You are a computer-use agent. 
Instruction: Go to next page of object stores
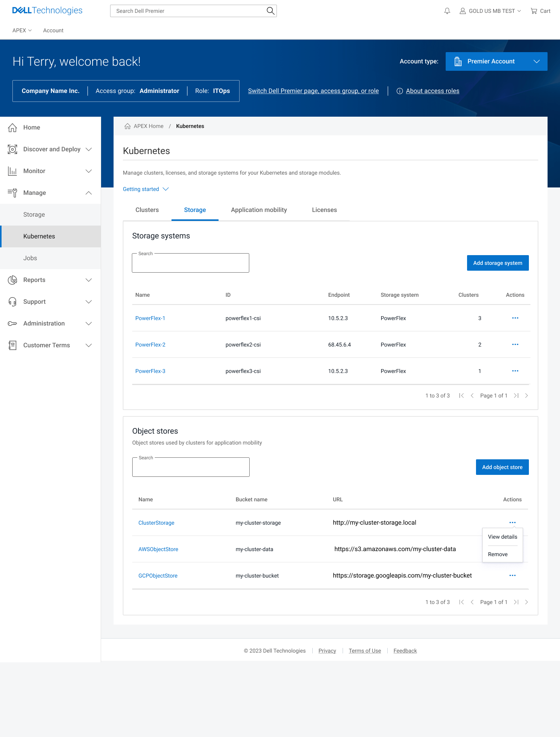(x=527, y=602)
